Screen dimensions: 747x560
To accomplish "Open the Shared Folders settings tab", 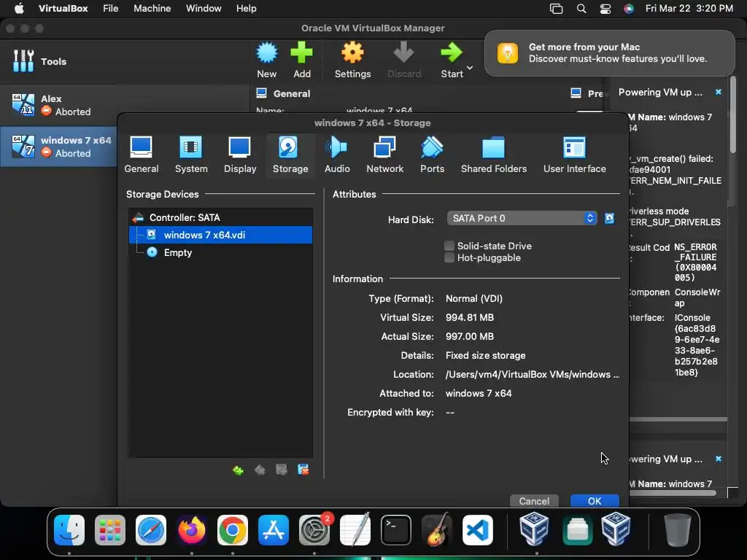I will [494, 155].
